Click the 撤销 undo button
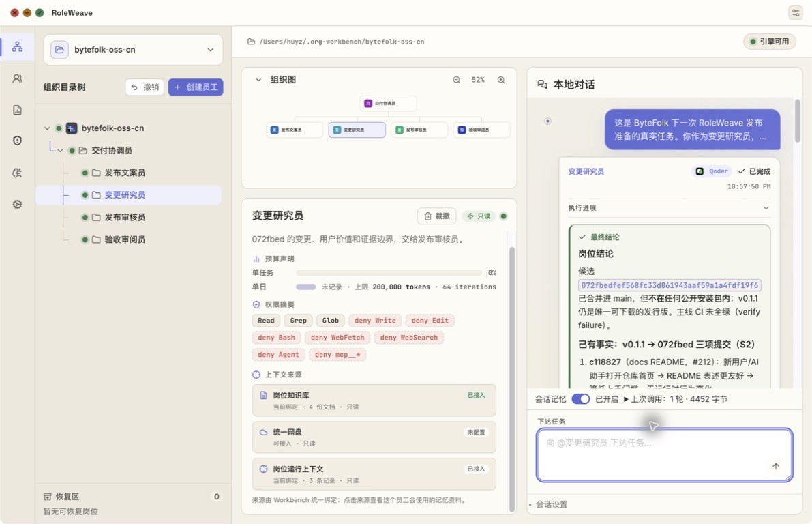812x524 pixels. click(145, 87)
